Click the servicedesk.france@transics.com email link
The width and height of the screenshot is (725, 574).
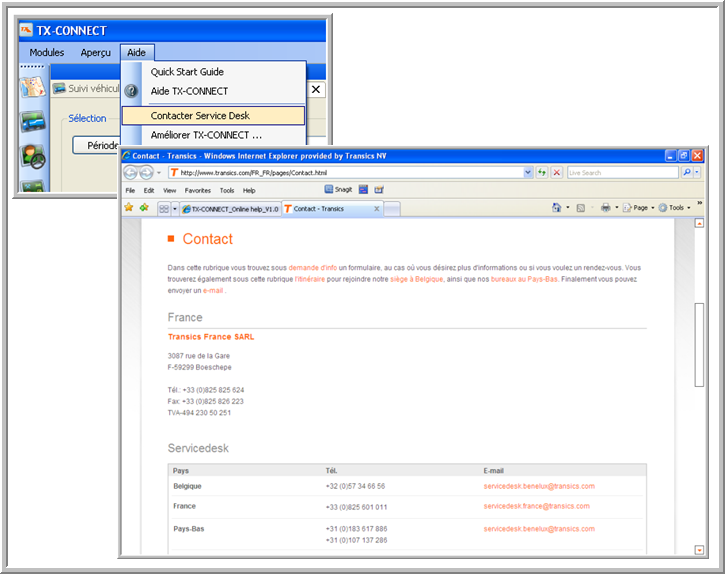click(x=538, y=507)
